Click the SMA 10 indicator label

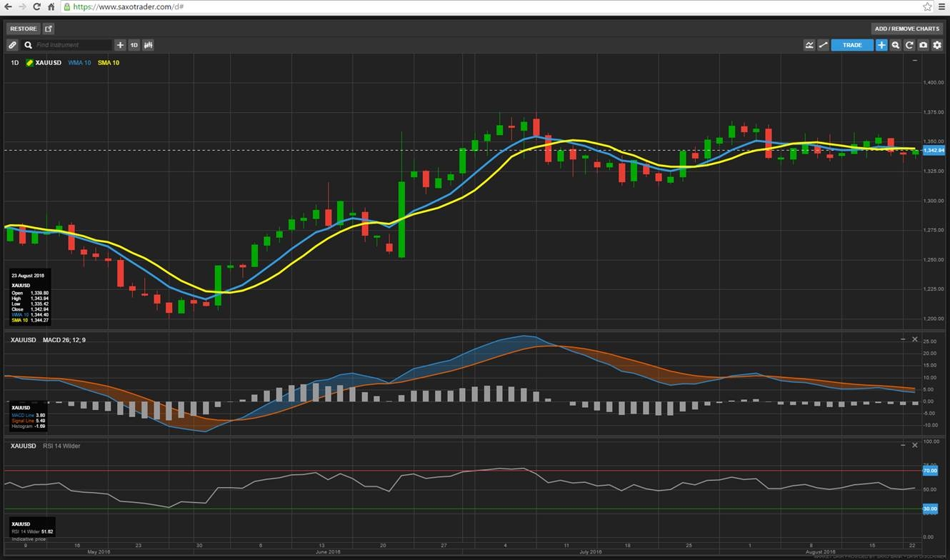(109, 63)
